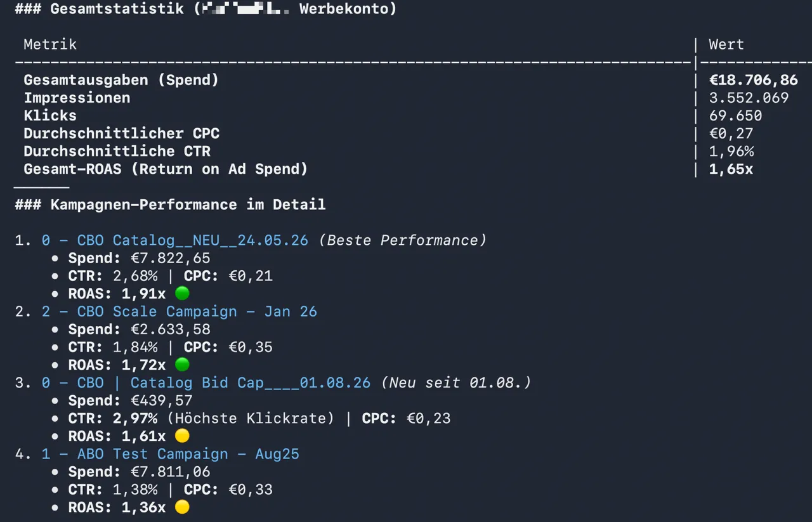Click the yellow ROAS 1,61x status dot
This screenshot has width=812, height=522.
[x=182, y=436]
